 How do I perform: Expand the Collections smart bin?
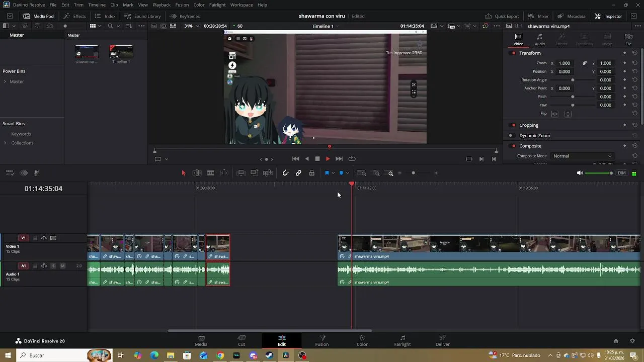coord(5,143)
